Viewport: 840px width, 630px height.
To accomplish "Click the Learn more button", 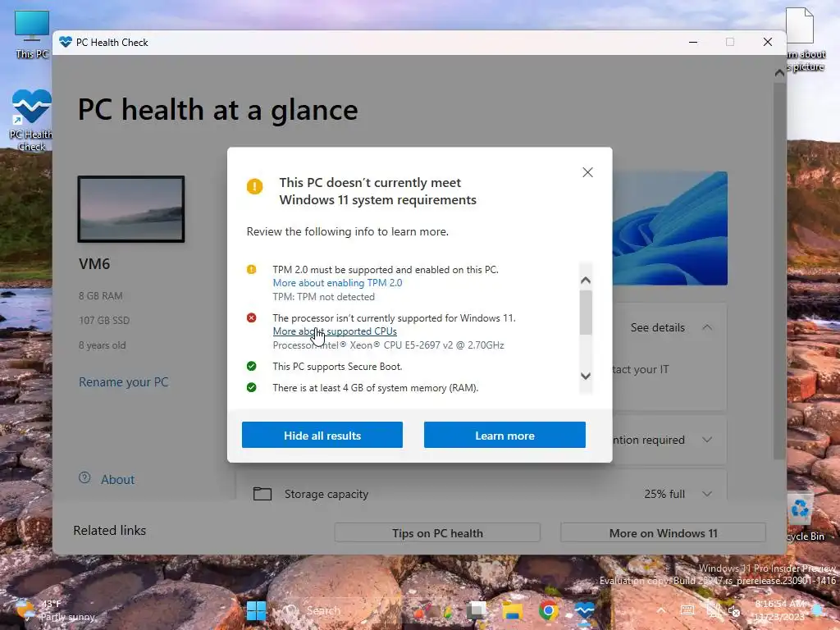I will tap(504, 435).
